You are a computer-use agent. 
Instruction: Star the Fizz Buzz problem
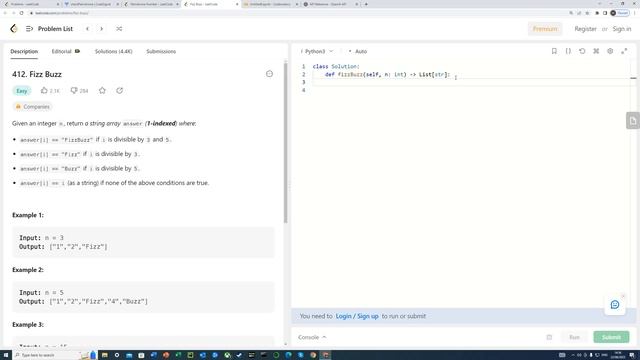(102, 90)
